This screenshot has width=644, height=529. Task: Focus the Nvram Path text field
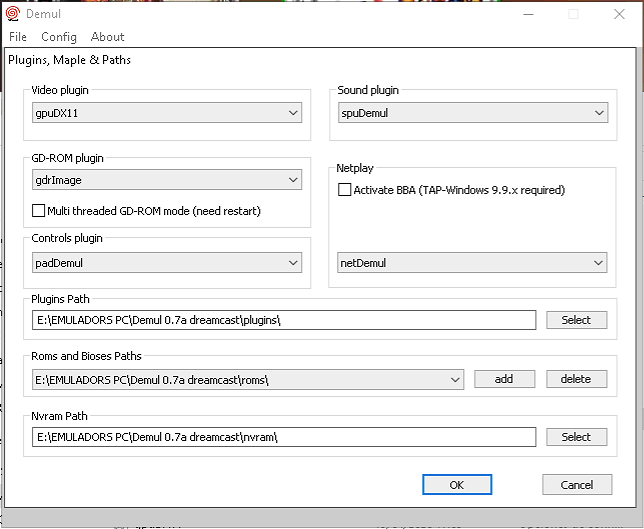(x=284, y=437)
